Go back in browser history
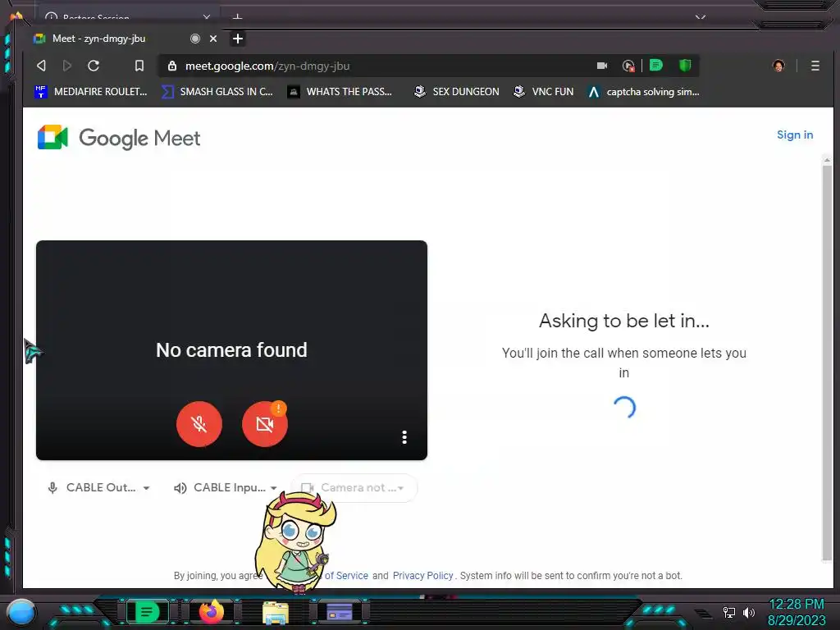Viewport: 840px width, 630px height. tap(41, 66)
